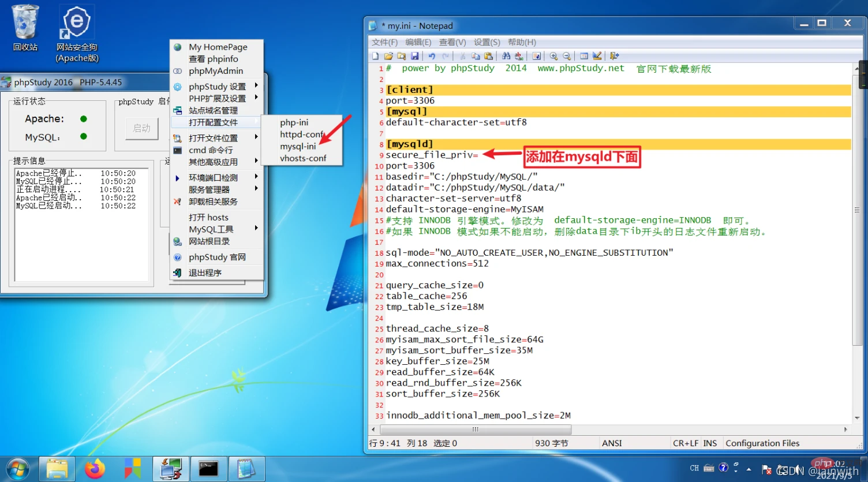Viewport: 868px width, 482px height.
Task: Open the 文件(F) menu in Notepad
Action: click(x=384, y=42)
